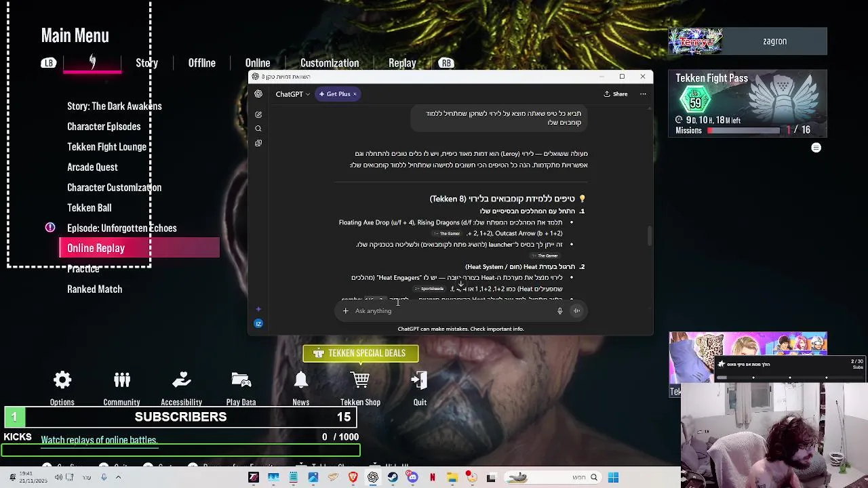Open ChatGPT conversation options menu
868x488 pixels.
[643, 94]
